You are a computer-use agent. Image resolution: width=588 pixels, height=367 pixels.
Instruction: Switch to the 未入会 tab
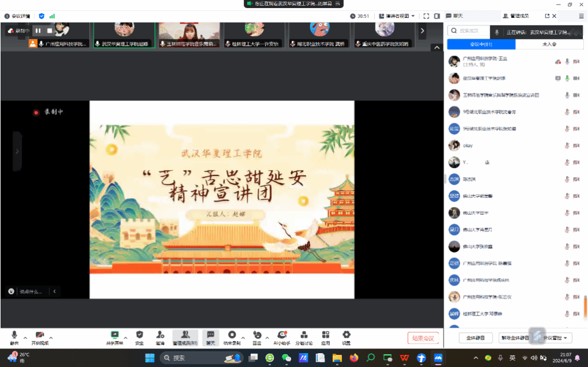[x=549, y=44]
